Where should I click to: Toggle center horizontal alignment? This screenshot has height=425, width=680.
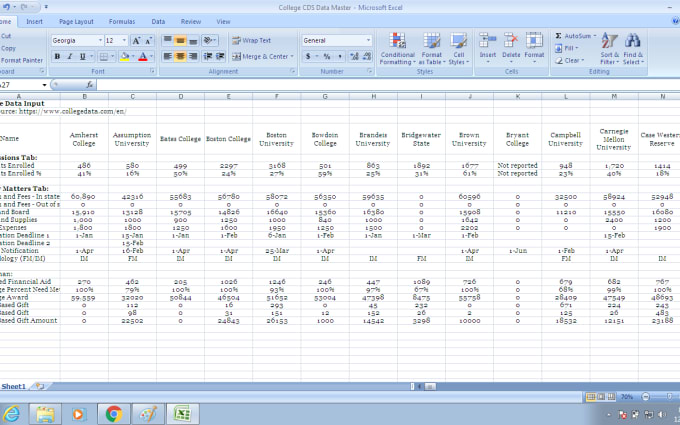(x=180, y=56)
